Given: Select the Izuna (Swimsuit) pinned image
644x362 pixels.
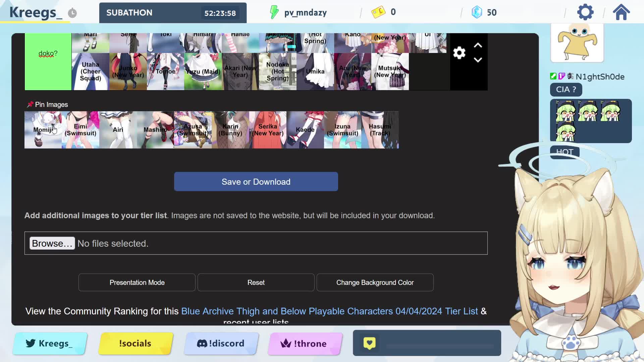Looking at the screenshot, I should [343, 130].
